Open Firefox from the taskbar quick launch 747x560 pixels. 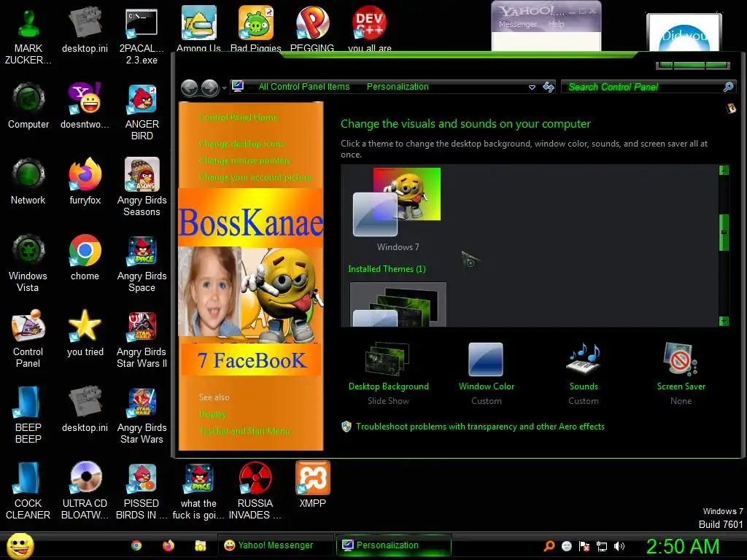tap(169, 545)
